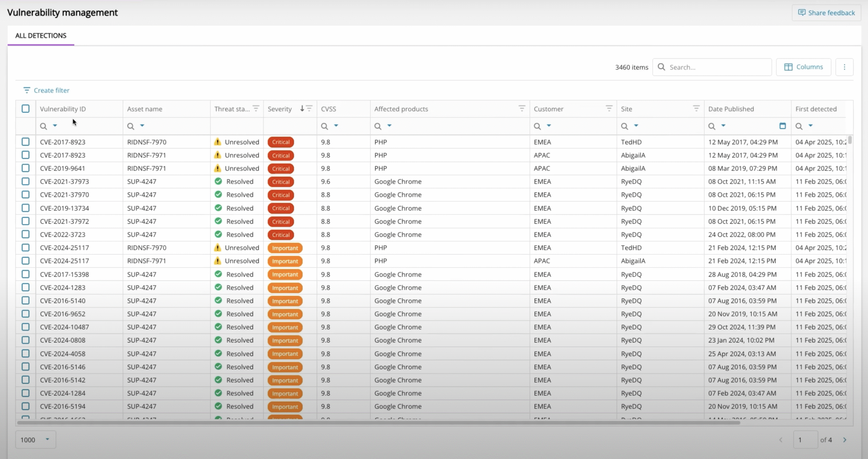Expand Vulnerability ID search operator dropdown arrow
Image resolution: width=868 pixels, height=459 pixels.
(55, 126)
